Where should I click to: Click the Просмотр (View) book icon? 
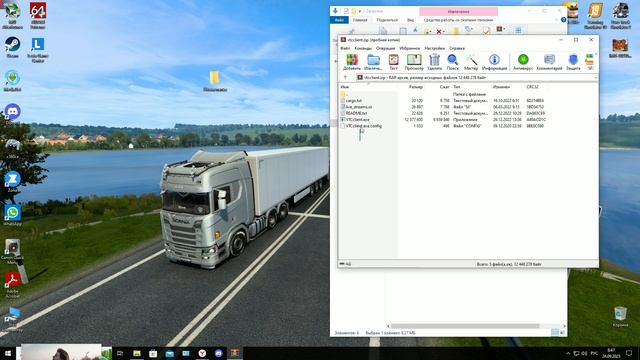pyautogui.click(x=414, y=62)
